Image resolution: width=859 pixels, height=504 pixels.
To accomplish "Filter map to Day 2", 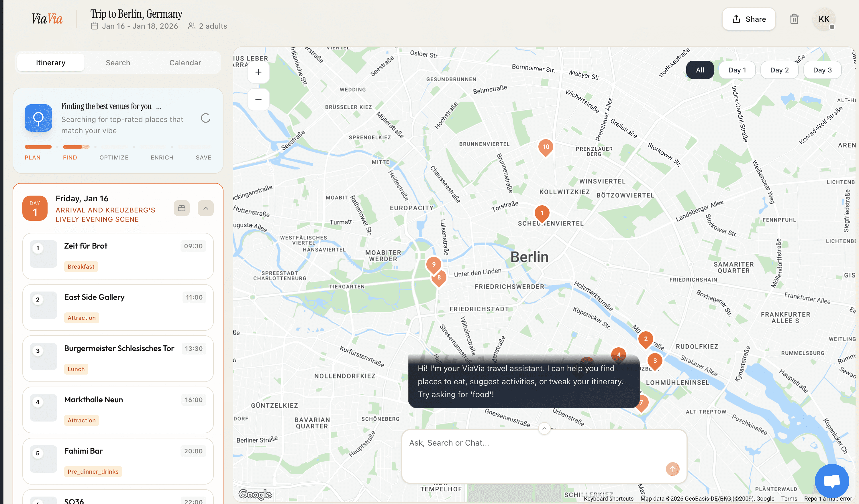I will click(779, 70).
